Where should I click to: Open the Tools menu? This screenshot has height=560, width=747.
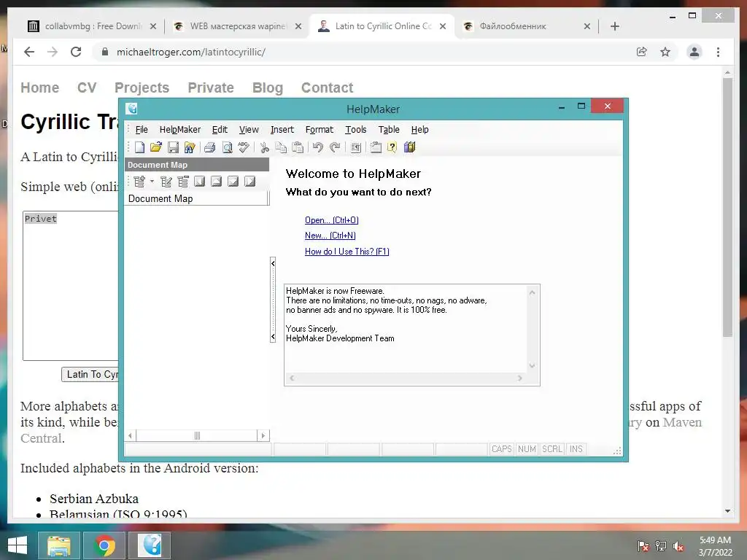[356, 130]
